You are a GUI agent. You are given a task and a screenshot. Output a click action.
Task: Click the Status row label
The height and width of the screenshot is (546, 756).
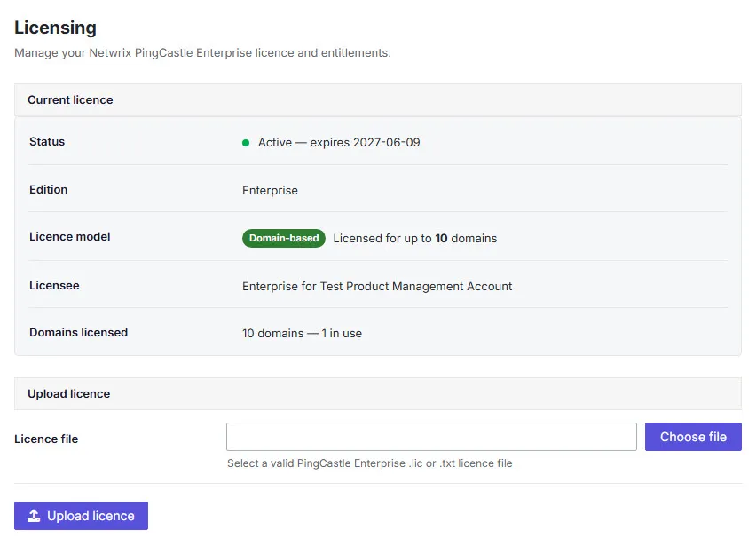coord(47,142)
